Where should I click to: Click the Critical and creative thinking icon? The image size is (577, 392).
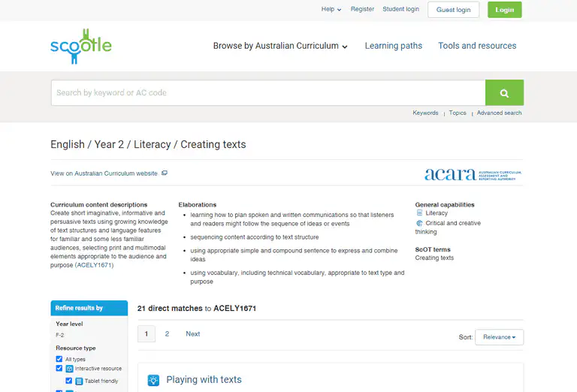coord(419,223)
